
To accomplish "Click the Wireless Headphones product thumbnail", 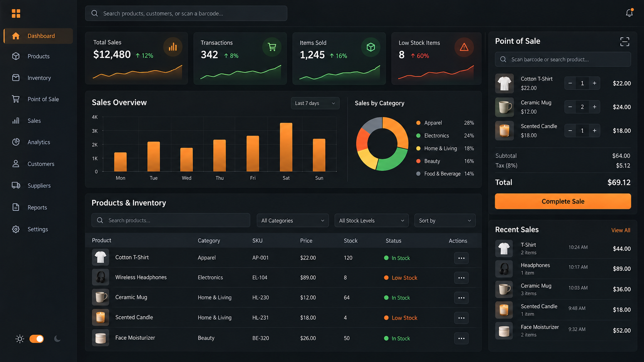I will point(100,277).
